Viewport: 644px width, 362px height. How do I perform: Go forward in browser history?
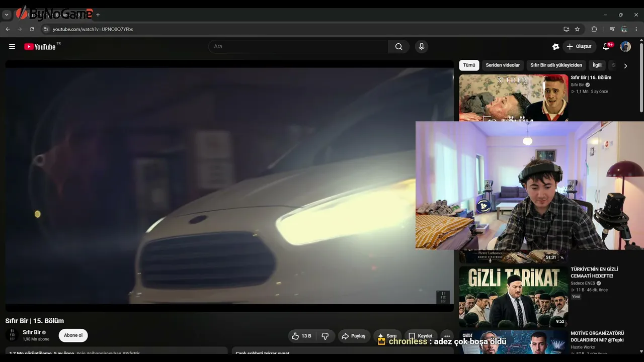pyautogui.click(x=20, y=29)
